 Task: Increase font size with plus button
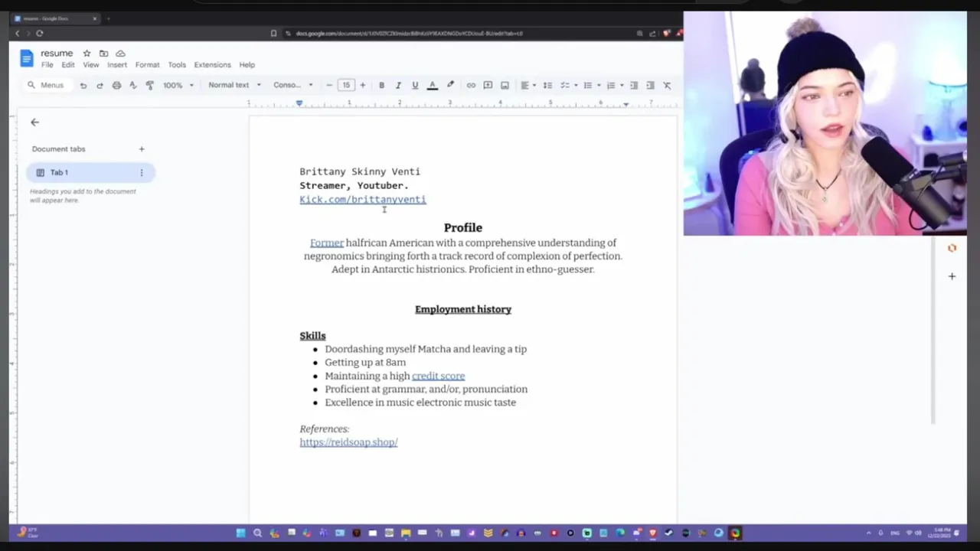(x=363, y=85)
